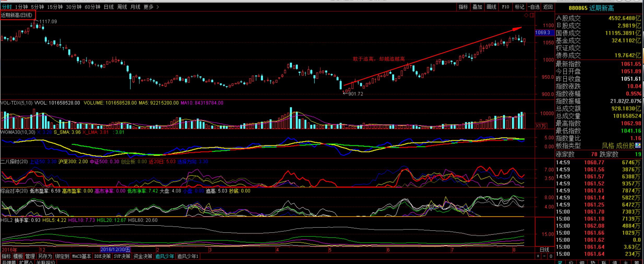Open the 画线 drawing tools
This screenshot has height=264, width=644.
click(x=491, y=7)
